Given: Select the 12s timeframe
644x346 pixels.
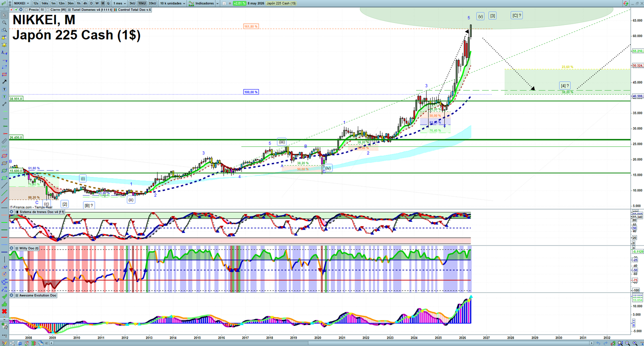Looking at the screenshot, I should click(x=36, y=3).
